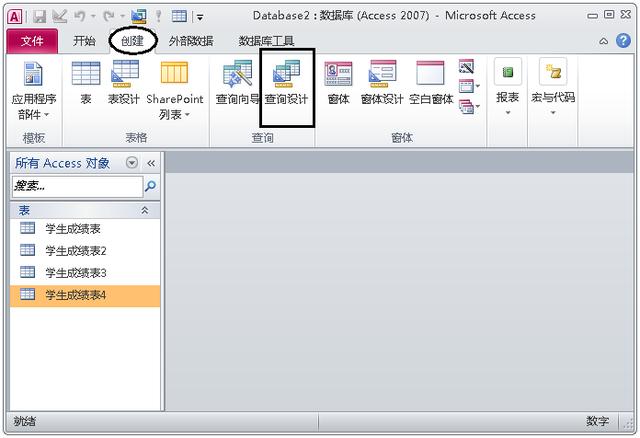Screen dimensions: 640x438
Task: Open the Navigation form dropdown arrow
Action: click(478, 86)
